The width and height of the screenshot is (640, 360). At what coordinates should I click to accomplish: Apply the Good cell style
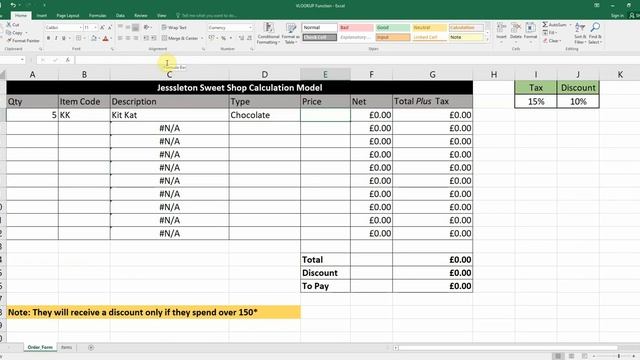[x=392, y=27]
